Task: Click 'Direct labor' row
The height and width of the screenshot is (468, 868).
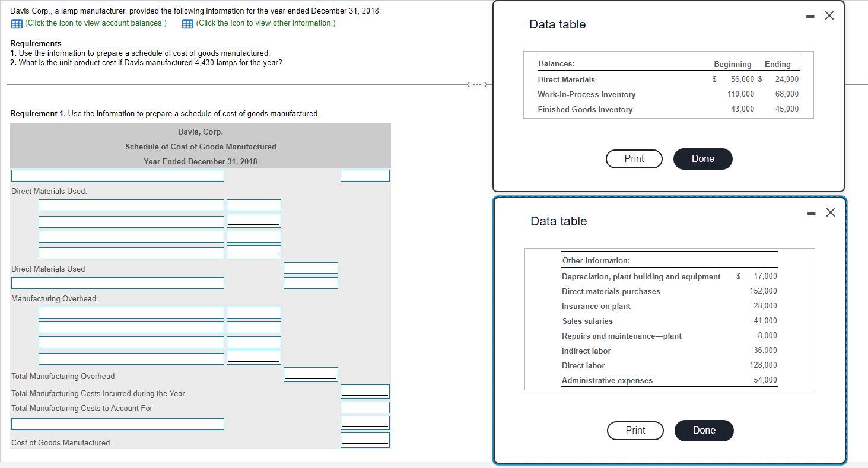Action: pos(583,365)
